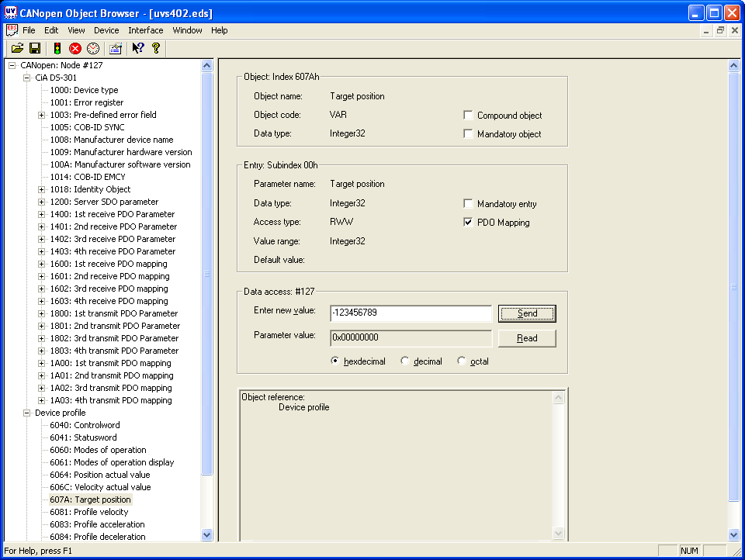Open the Interface menu
Viewport: 745px width, 560px height.
[x=146, y=30]
